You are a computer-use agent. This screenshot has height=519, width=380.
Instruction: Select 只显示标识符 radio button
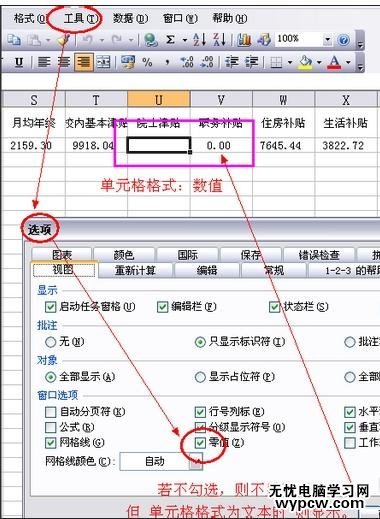point(200,342)
